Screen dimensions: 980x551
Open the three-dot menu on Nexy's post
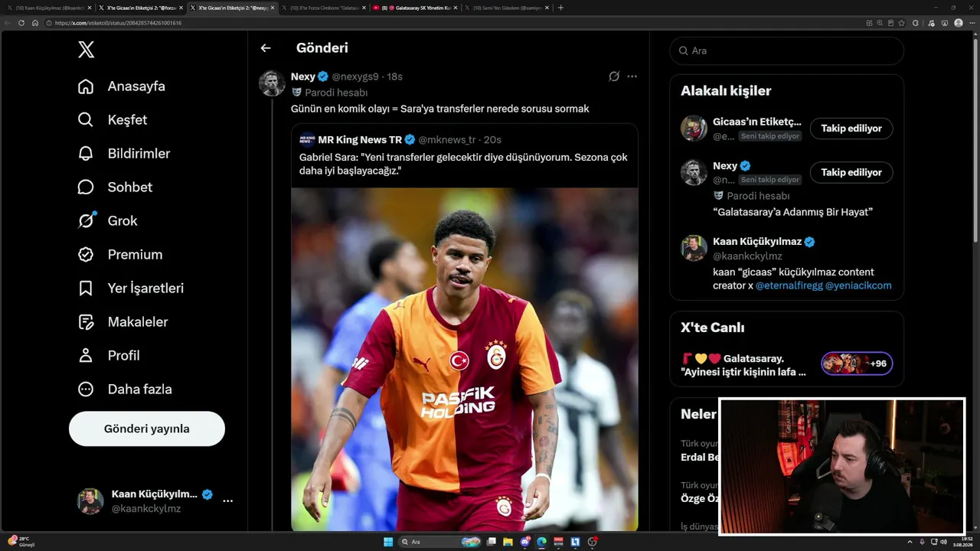[632, 77]
